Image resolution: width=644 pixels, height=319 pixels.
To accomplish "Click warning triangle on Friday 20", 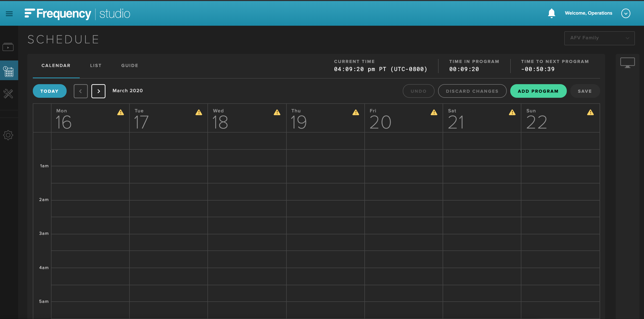I will click(x=434, y=112).
